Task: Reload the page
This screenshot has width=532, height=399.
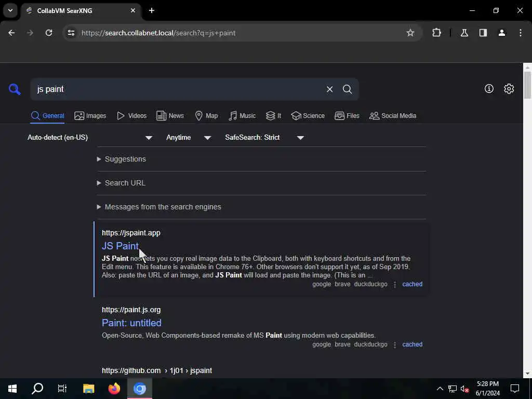Action: click(x=49, y=33)
